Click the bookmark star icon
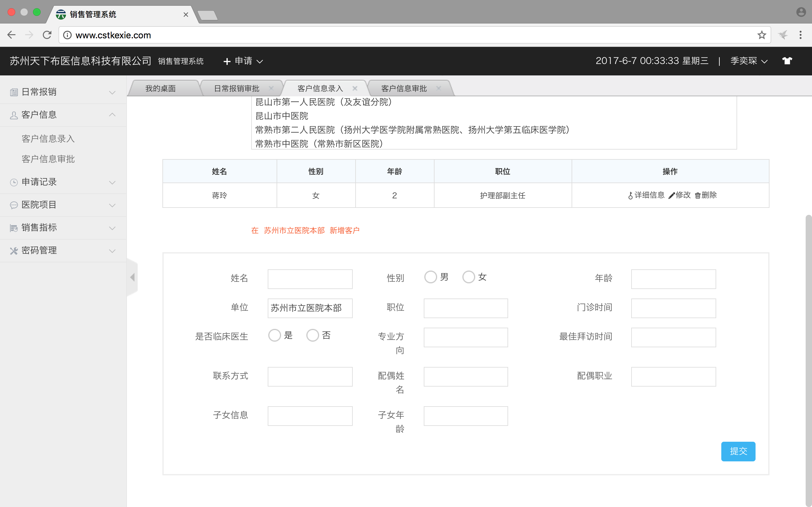Viewport: 812px width, 507px height. pos(761,35)
